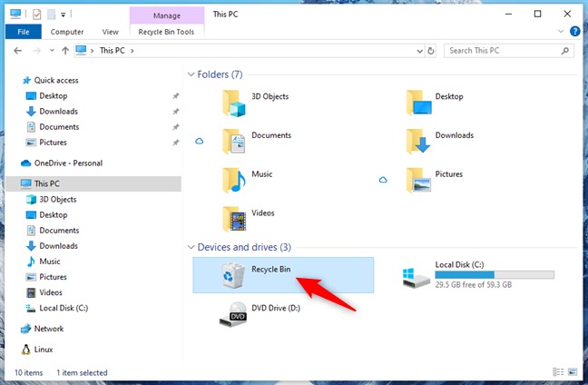The image size is (588, 385).
Task: Click the '1 item selected' status text
Action: point(82,372)
